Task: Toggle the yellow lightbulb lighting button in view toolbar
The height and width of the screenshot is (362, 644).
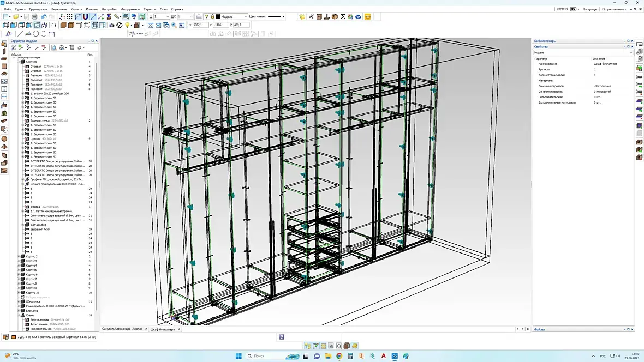Action: click(127, 25)
